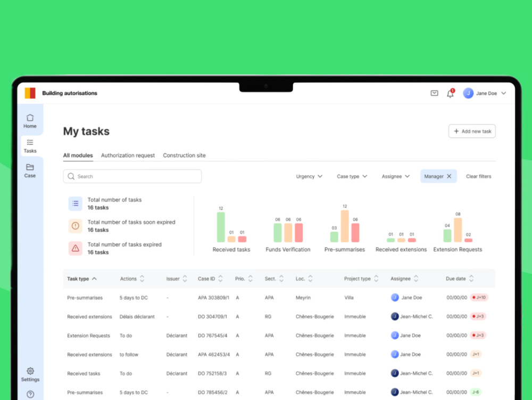
Task: Open the Tasks sidebar item
Action: [x=30, y=146]
